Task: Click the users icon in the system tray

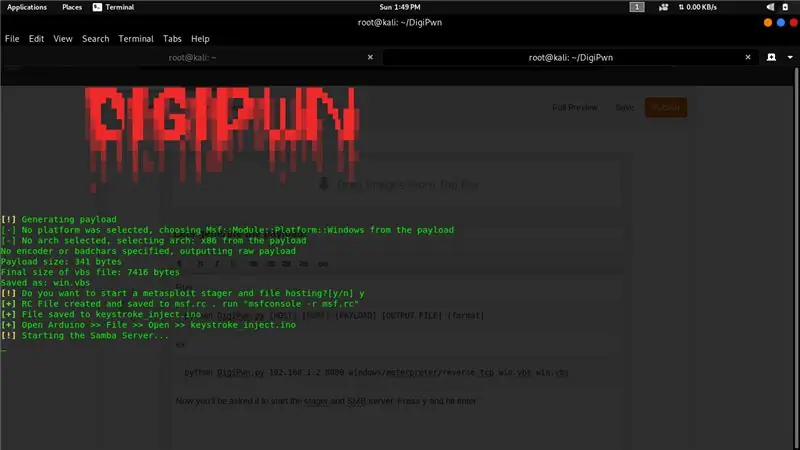Action: tap(663, 7)
